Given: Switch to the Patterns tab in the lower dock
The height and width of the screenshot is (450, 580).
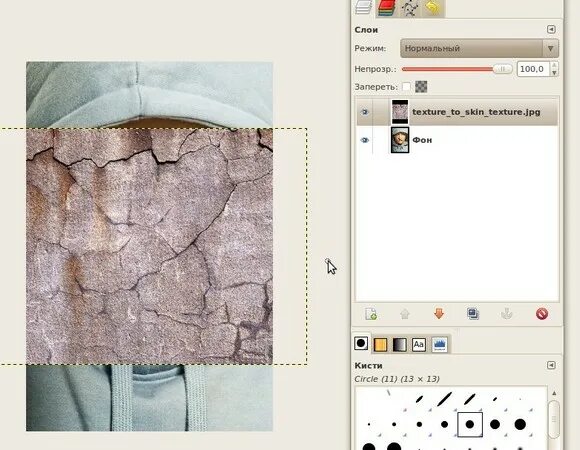Looking at the screenshot, I should click(380, 345).
